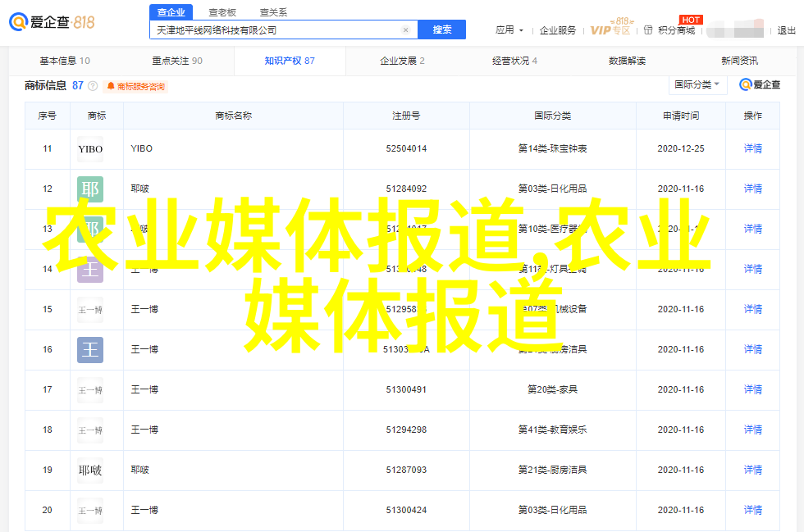Open 详情 for row 16
The width and height of the screenshot is (804, 532).
(x=753, y=349)
